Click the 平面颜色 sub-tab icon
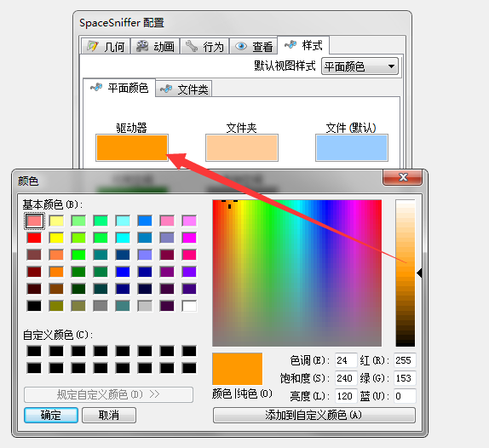The image size is (489, 448). (x=96, y=88)
